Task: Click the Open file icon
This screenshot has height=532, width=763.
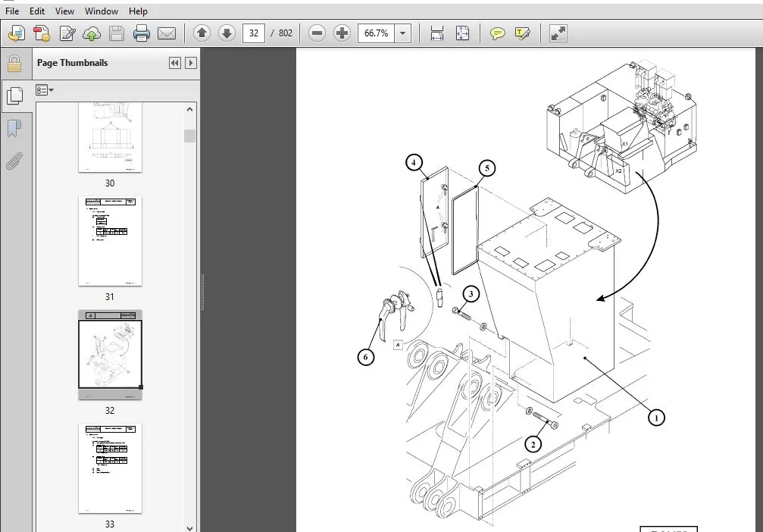Action: click(x=17, y=33)
